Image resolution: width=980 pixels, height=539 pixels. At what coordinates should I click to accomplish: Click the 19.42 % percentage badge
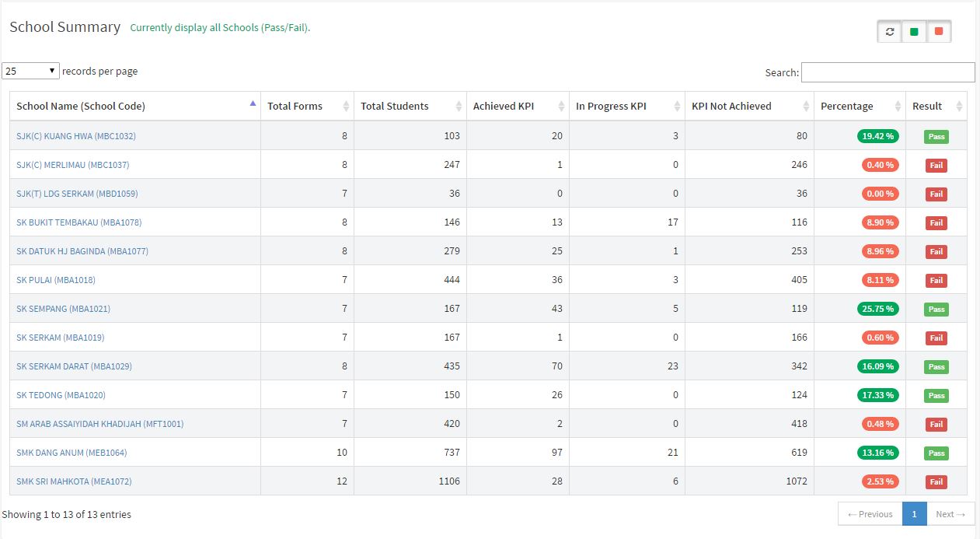point(878,136)
